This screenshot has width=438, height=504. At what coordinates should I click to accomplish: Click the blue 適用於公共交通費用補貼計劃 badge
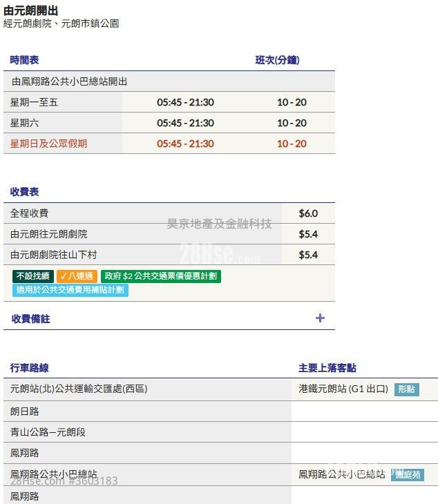[x=70, y=290]
